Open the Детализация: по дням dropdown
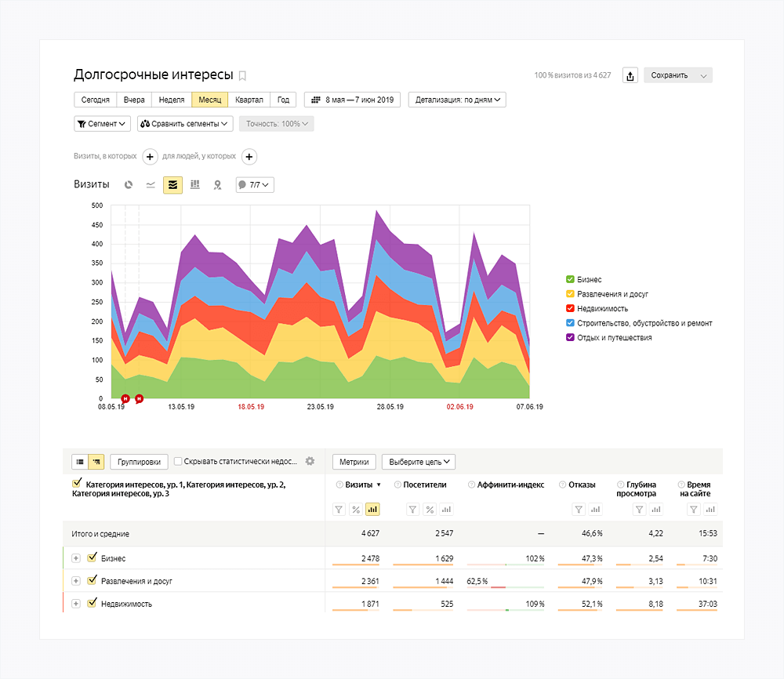This screenshot has width=784, height=679. (457, 100)
